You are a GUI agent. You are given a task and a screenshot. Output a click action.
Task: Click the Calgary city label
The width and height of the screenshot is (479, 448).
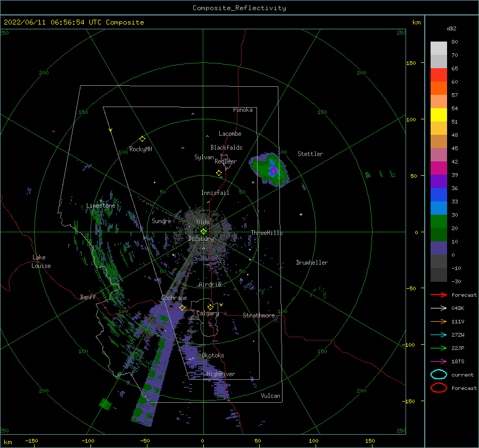coord(208,313)
